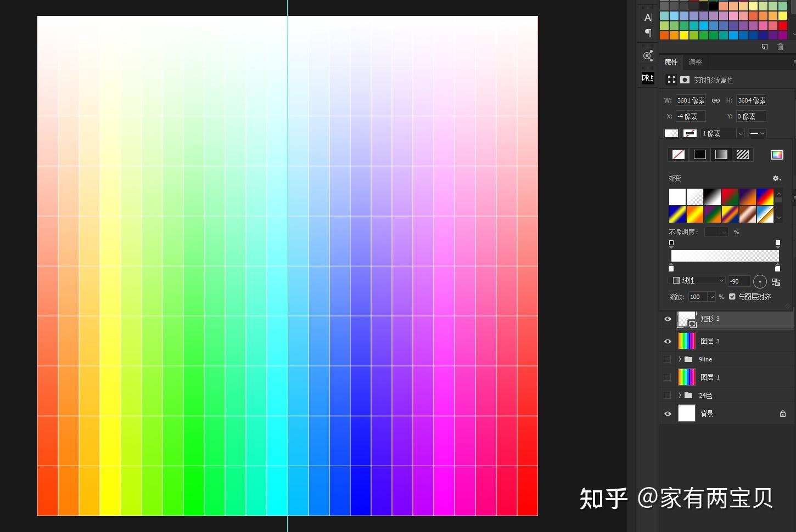796x532 pixels.
Task: Click the gradient angle dial
Action: [760, 282]
